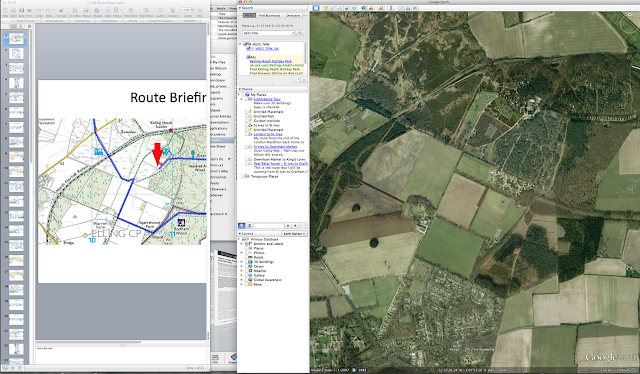Click the magnifier search button

tap(300, 33)
